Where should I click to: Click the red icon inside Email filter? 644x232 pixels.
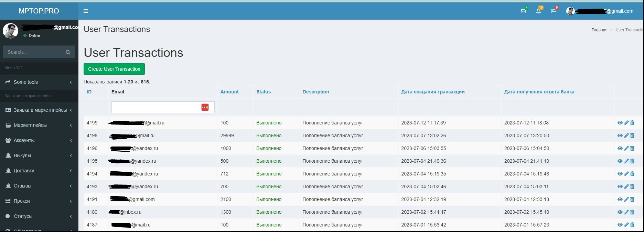[x=205, y=107]
